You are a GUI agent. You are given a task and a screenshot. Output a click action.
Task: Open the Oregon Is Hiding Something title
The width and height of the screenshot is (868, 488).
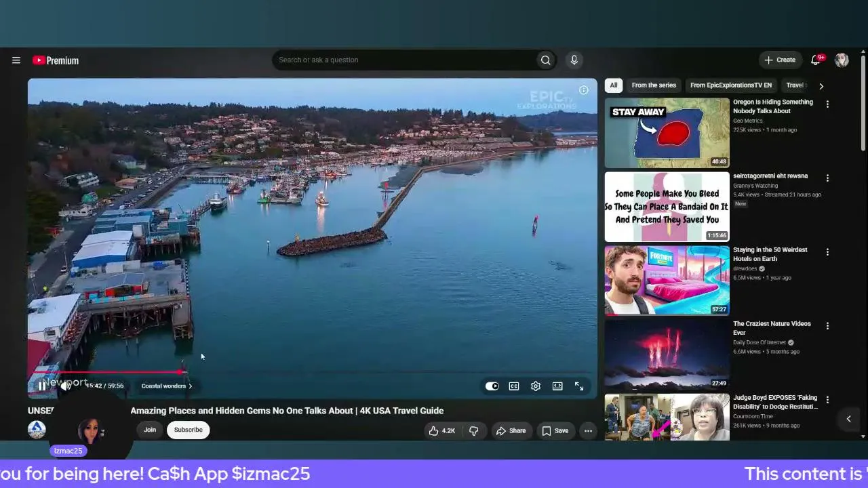(773, 106)
